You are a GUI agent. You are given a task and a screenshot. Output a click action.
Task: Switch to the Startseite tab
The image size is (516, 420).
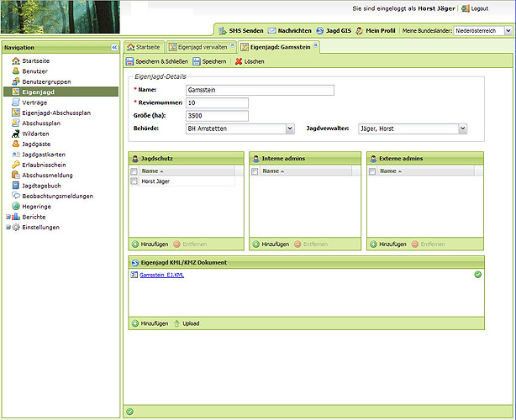(144, 47)
